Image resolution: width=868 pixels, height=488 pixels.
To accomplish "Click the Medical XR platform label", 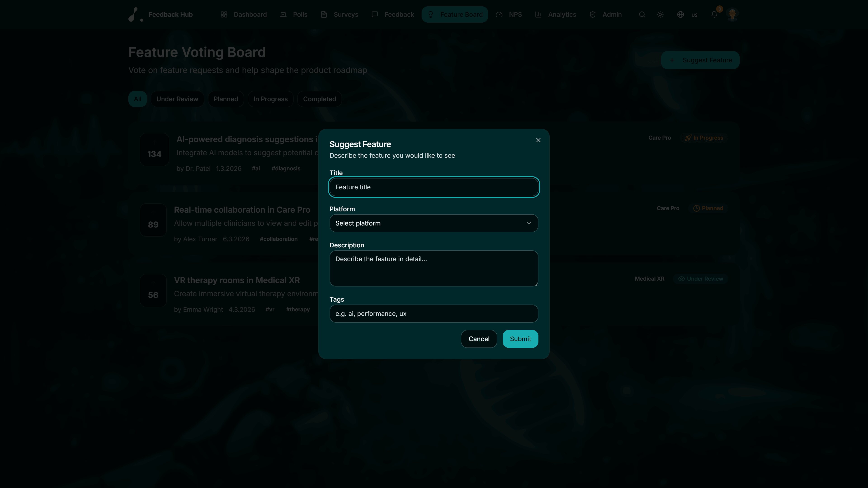I will coord(650,279).
